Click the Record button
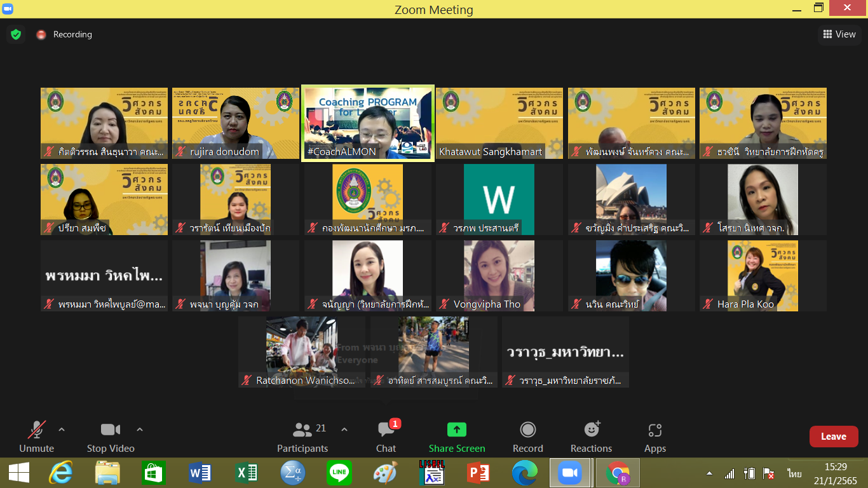868x488 pixels. click(x=528, y=437)
